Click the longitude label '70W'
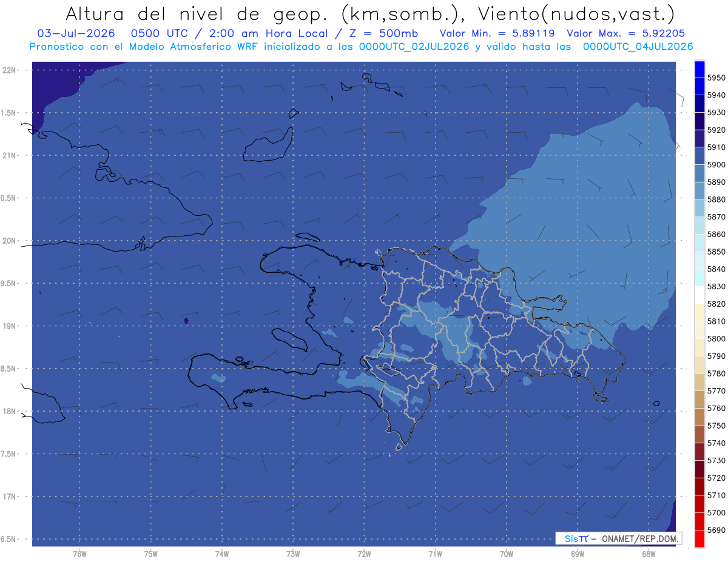The image size is (728, 562). click(x=507, y=554)
